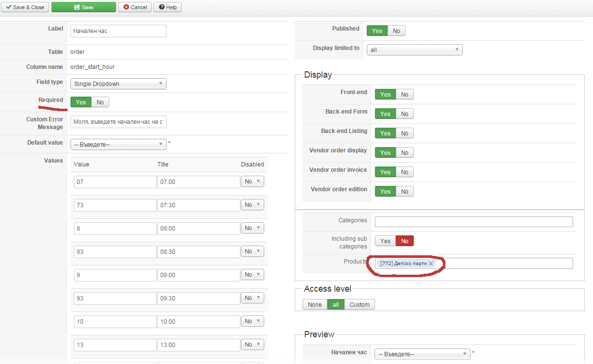Viewport: 593px width, 364px height.
Task: Open Disabled dropdown for 13:00 row
Action: (x=253, y=345)
